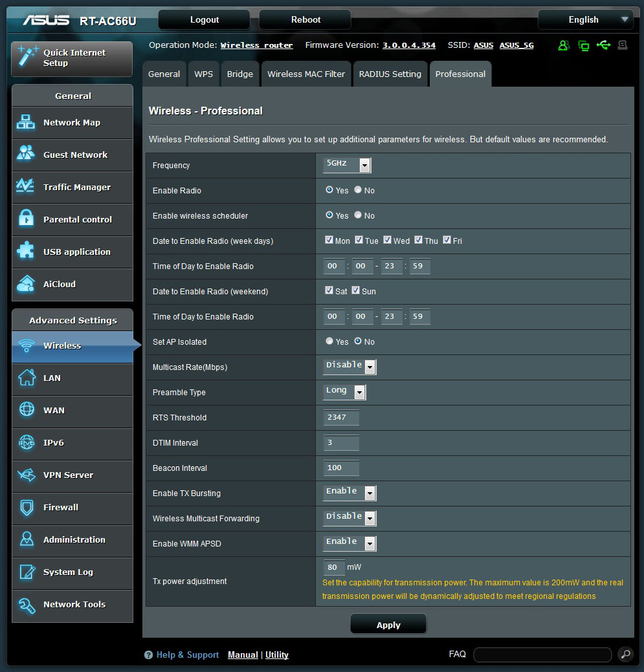Click the AiCloud icon
Image resolution: width=644 pixels, height=672 pixels.
coord(26,283)
